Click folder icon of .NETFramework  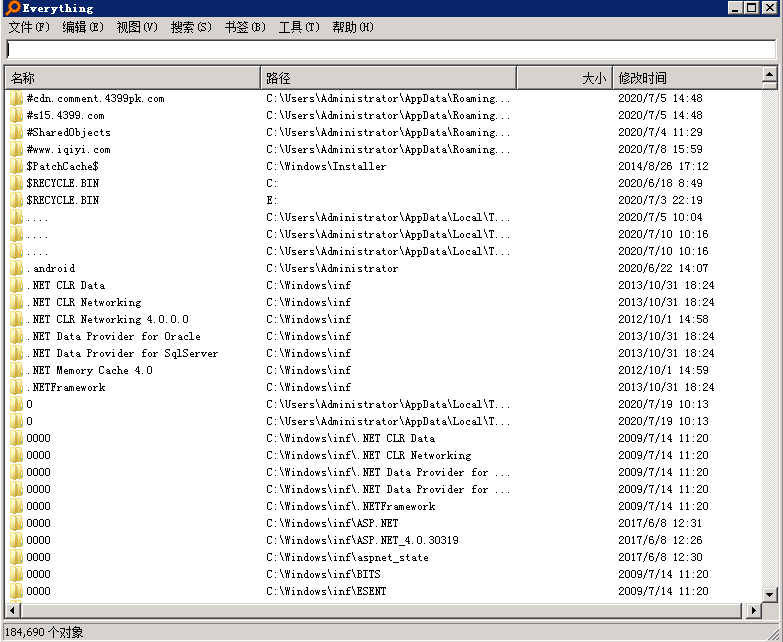pos(16,387)
